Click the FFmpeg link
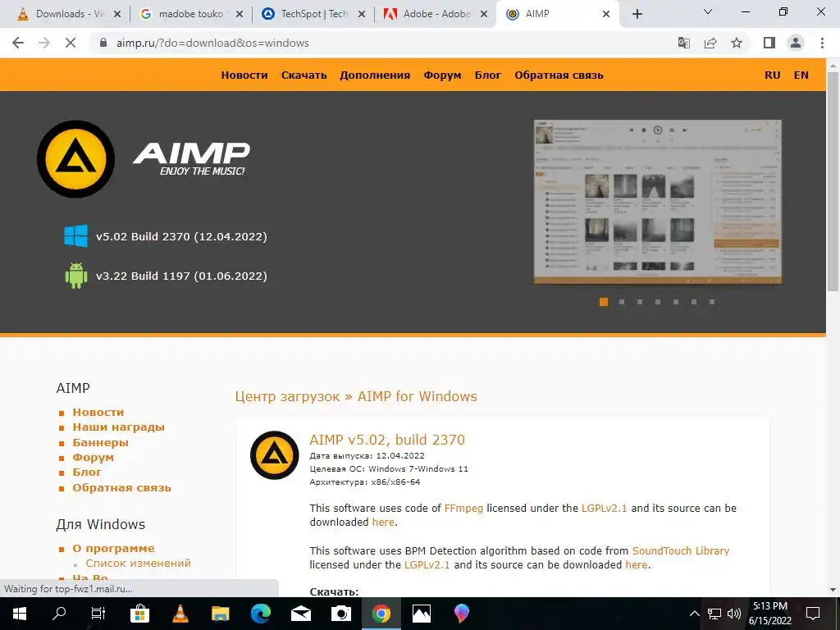Screen dimensions: 840x630 coord(463,508)
